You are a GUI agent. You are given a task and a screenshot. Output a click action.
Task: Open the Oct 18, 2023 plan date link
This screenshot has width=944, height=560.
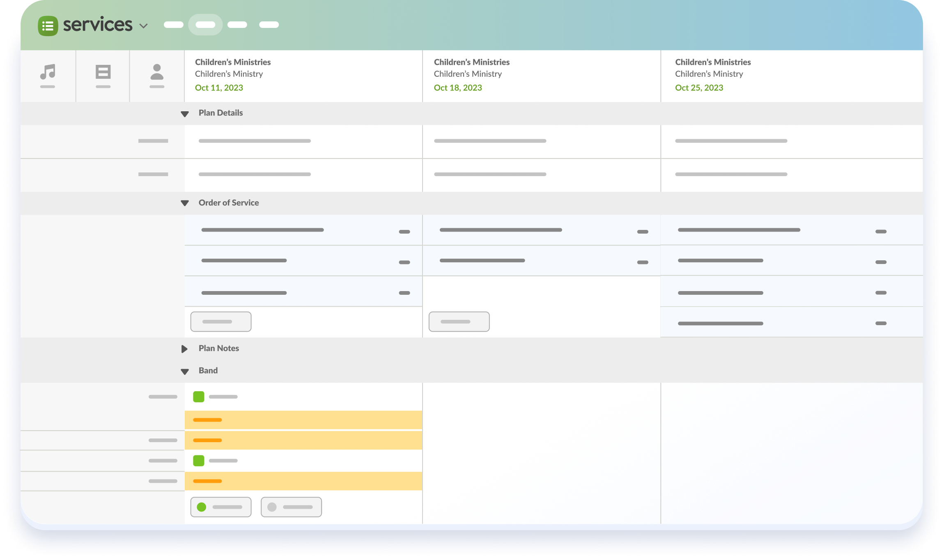pos(458,87)
